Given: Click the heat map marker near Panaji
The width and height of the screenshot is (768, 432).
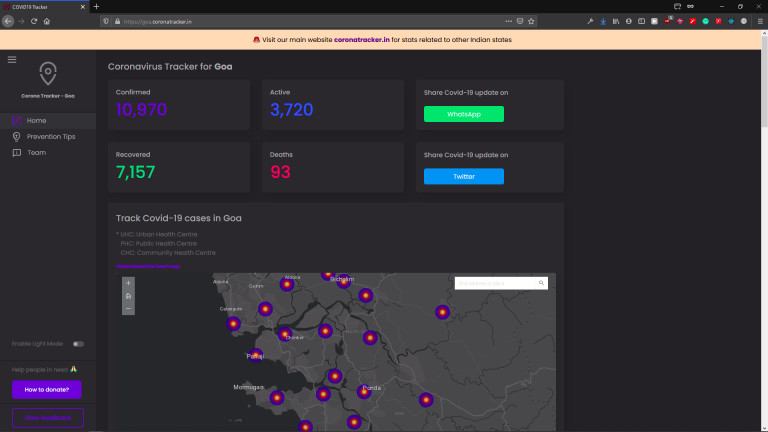Looking at the screenshot, I should (255, 355).
